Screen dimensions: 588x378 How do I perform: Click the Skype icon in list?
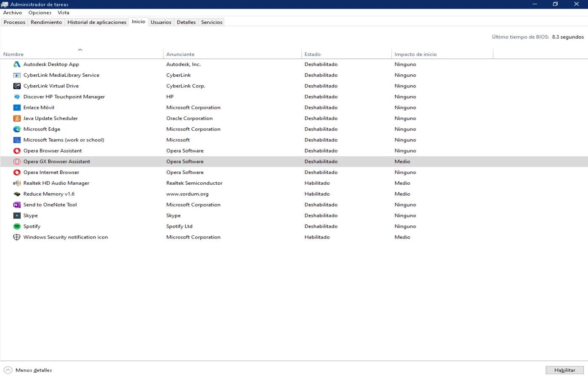tap(17, 215)
